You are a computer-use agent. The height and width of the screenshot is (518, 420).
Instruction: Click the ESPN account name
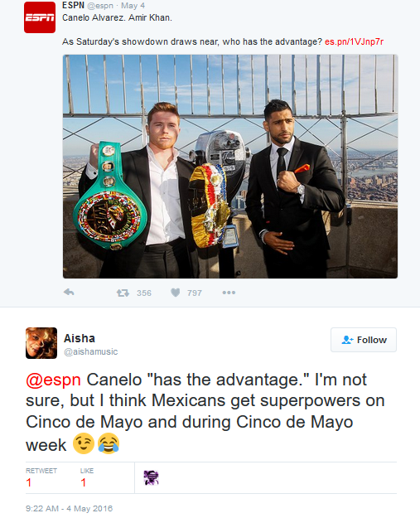pyautogui.click(x=73, y=6)
